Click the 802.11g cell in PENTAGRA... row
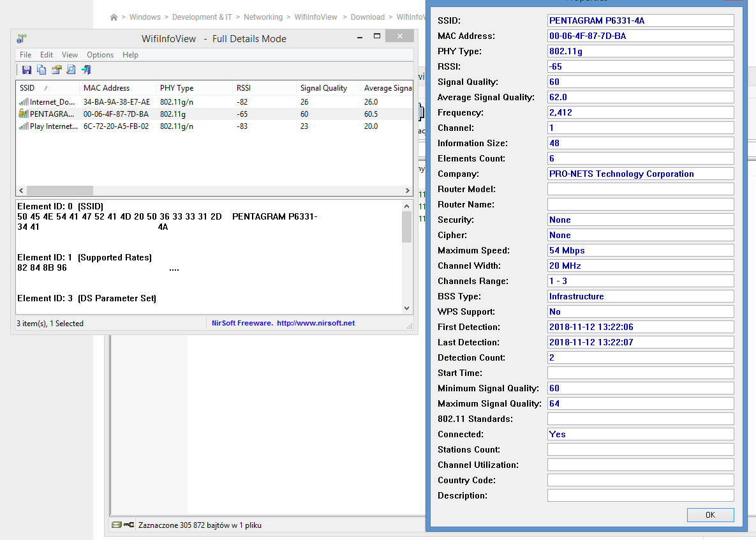756x540 pixels. coord(173,114)
